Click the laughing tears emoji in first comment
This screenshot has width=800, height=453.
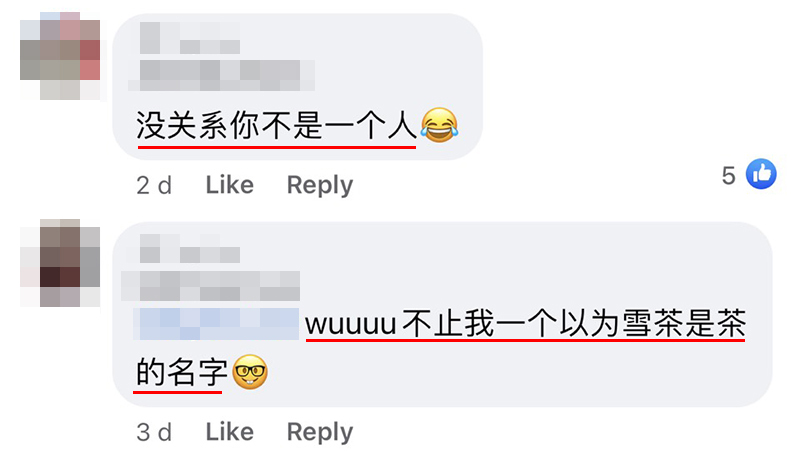tap(439, 125)
